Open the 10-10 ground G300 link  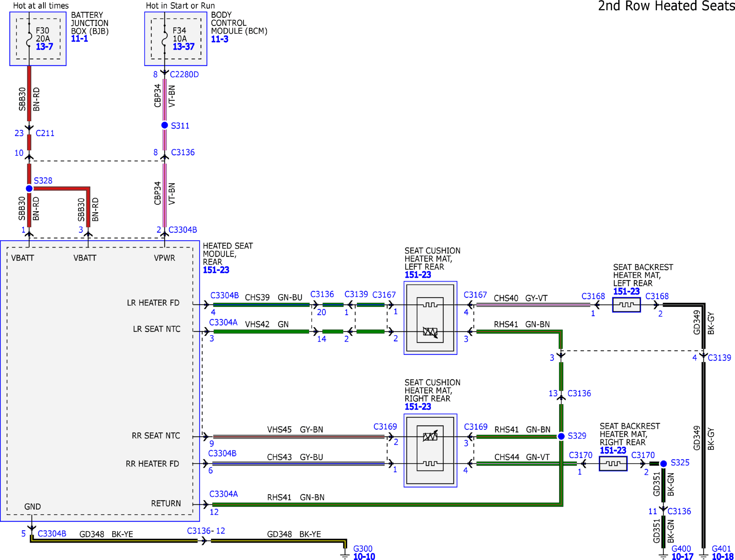point(364,556)
